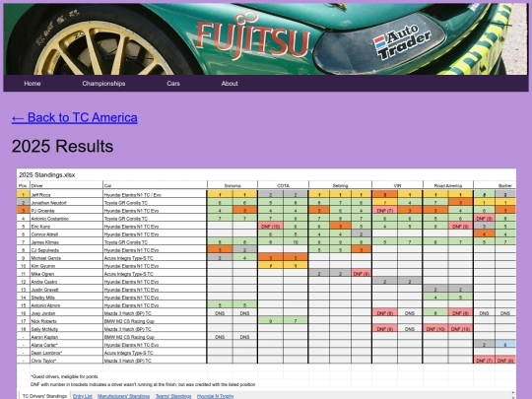Switch to the Hyundai N Trophy tab
Viewport: 532px width, 399px height.
215,396
